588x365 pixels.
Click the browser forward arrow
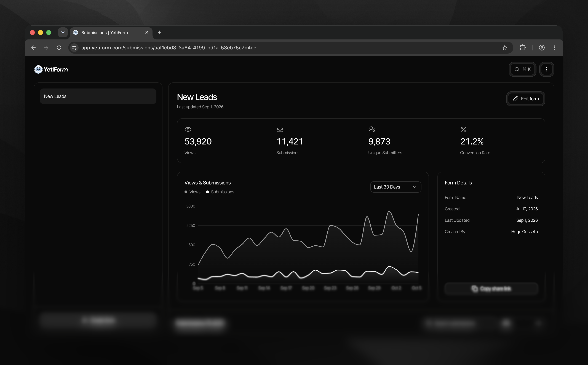click(46, 48)
